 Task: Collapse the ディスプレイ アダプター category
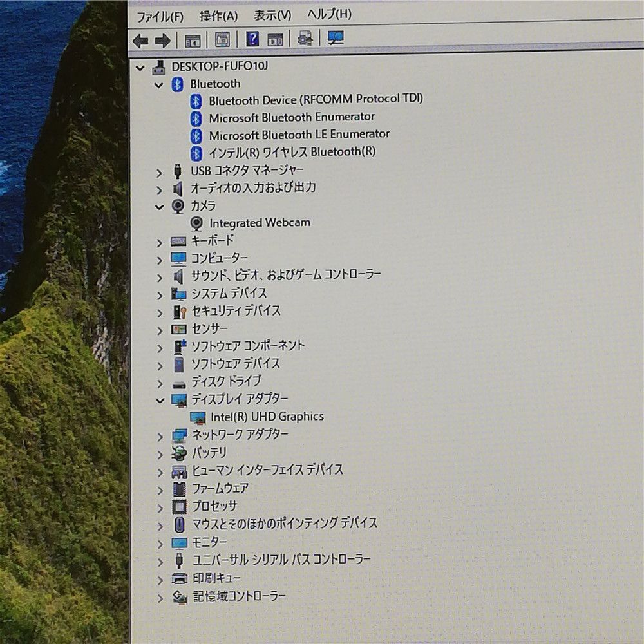click(160, 401)
